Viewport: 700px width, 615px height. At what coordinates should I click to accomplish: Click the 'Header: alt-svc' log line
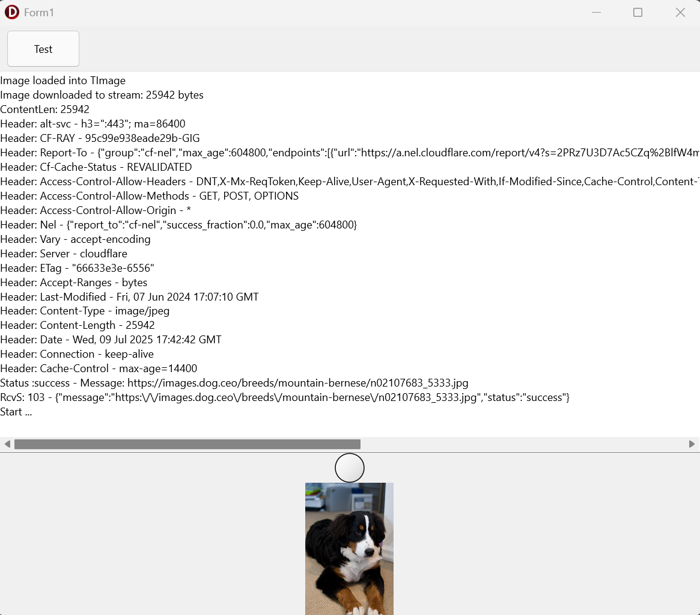93,124
